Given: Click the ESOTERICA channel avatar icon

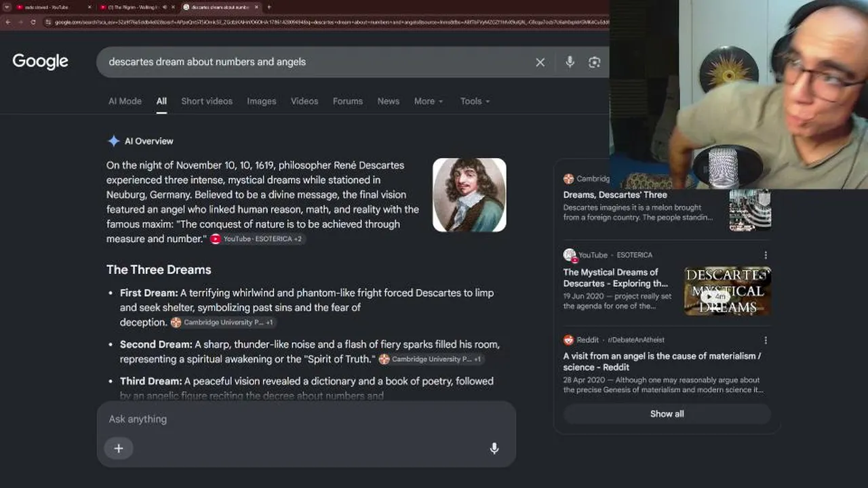Looking at the screenshot, I should pos(570,256).
